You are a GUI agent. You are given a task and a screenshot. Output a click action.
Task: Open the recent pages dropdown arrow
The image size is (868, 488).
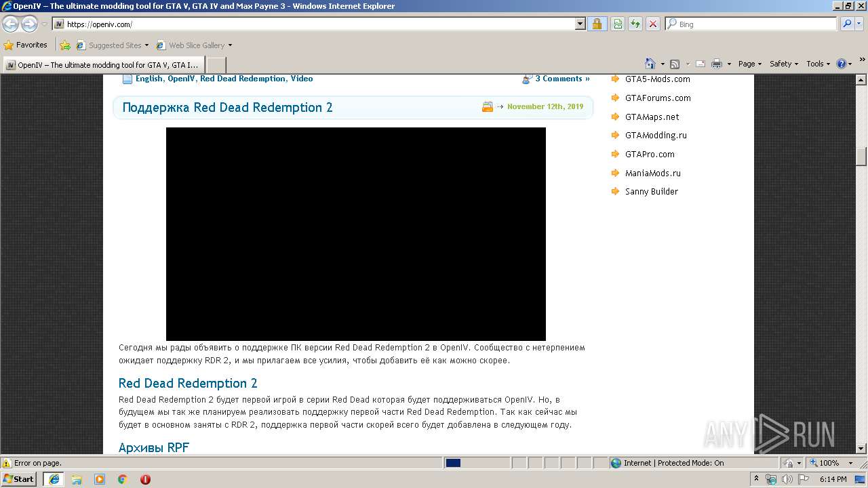tap(44, 24)
